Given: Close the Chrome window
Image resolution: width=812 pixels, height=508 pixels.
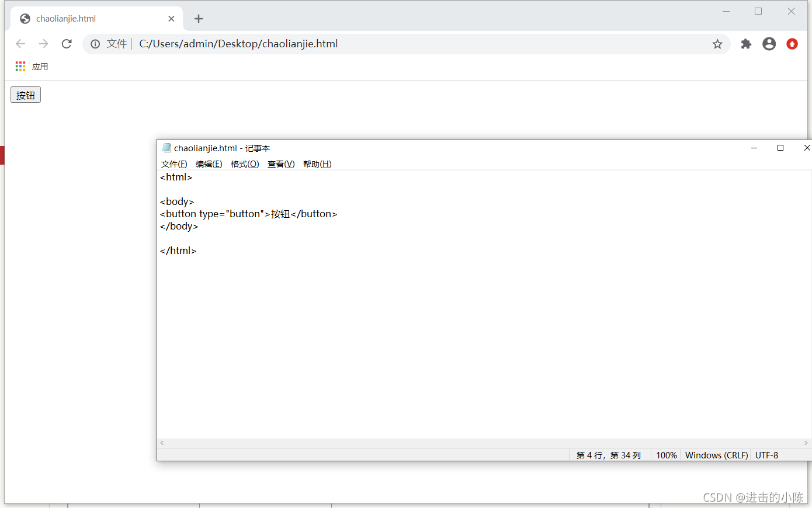Looking at the screenshot, I should point(791,11).
